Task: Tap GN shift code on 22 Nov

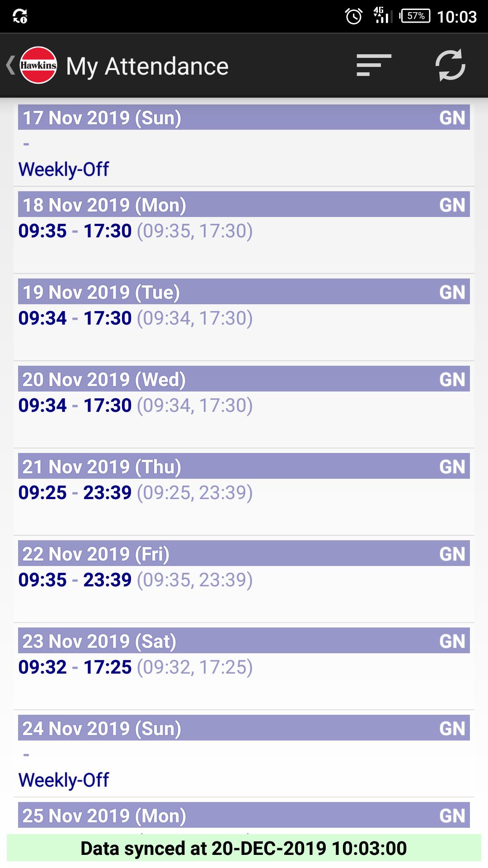Action: point(452,554)
